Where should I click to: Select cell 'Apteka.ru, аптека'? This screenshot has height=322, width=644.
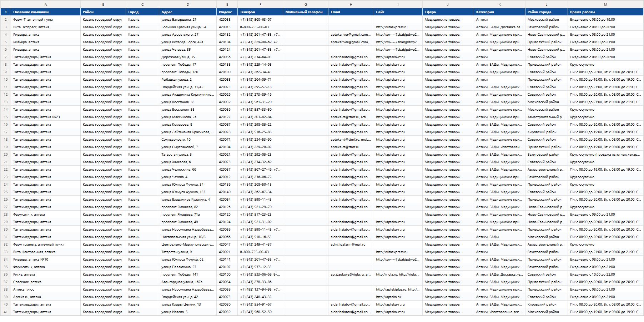[x=46, y=297]
